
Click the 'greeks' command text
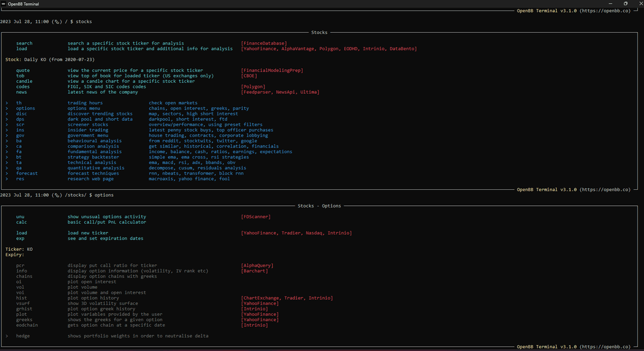pyautogui.click(x=24, y=319)
